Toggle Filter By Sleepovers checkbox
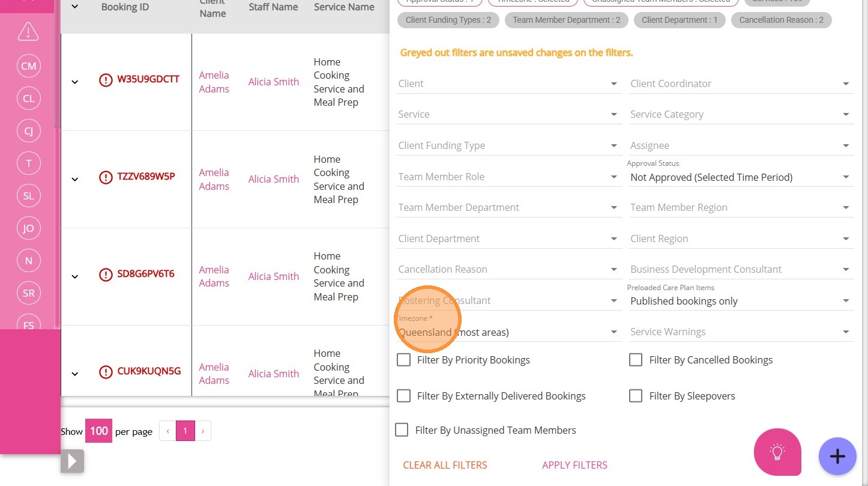 coord(636,396)
